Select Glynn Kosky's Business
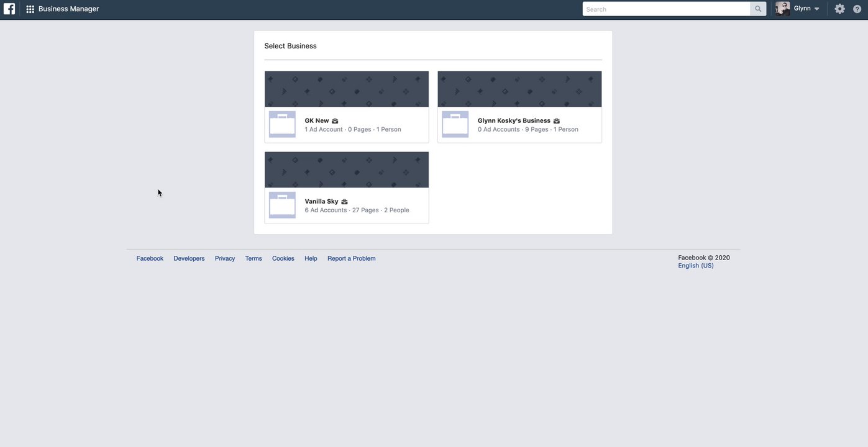This screenshot has height=447, width=868. 519,107
